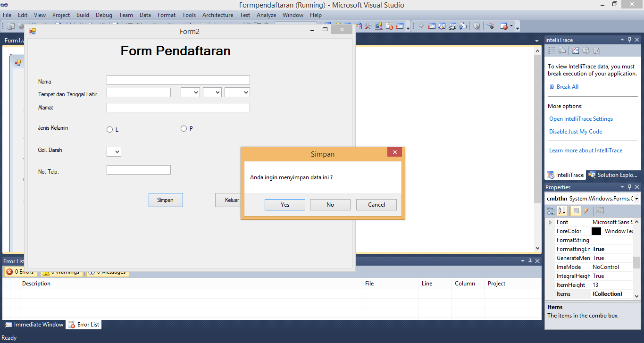Image resolution: width=644 pixels, height=343 pixels.
Task: Click the Break All pause icon in IntelliTrace
Action: [x=552, y=86]
